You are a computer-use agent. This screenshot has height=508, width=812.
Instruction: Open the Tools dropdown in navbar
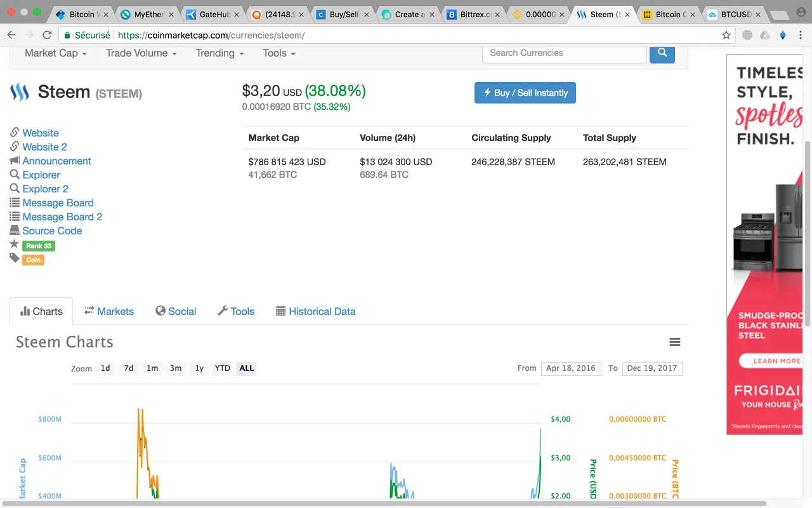280,53
